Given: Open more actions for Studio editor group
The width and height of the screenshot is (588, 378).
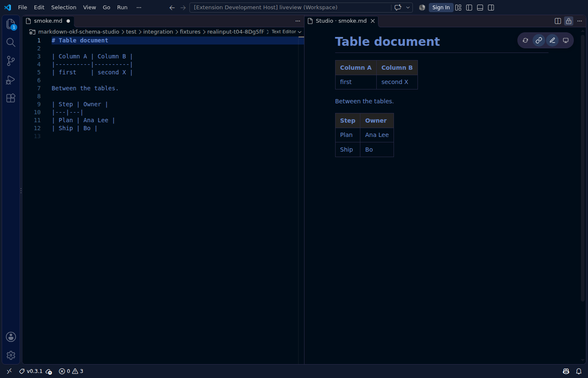Looking at the screenshot, I should [x=580, y=21].
